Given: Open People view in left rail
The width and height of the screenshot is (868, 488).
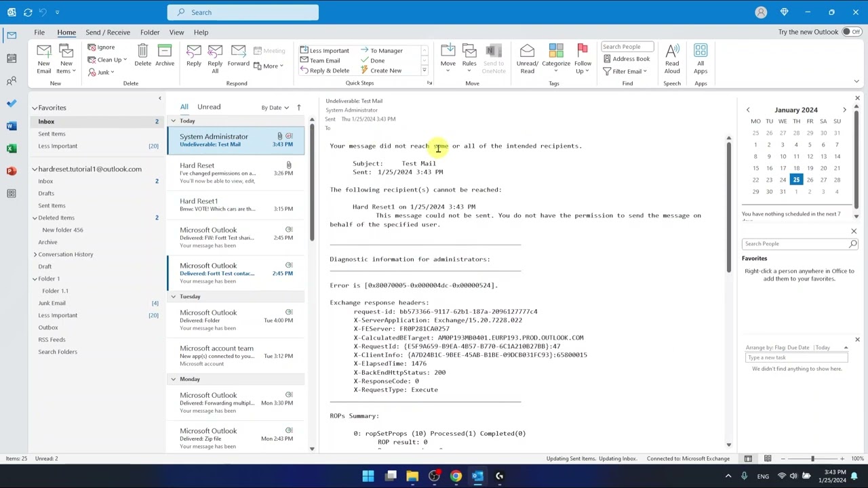Looking at the screenshot, I should [12, 81].
